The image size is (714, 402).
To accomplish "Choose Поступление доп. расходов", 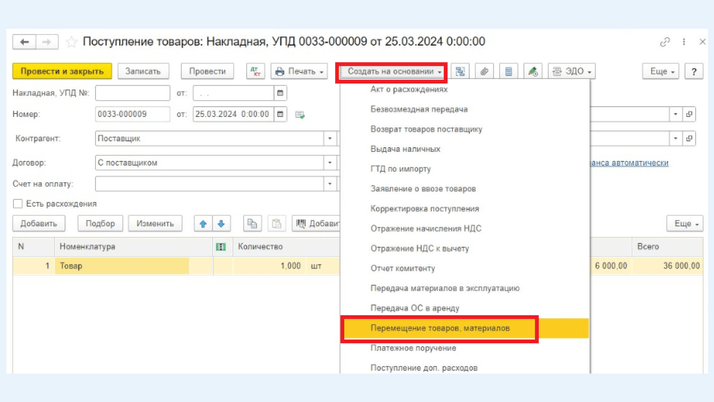I will (465, 368).
